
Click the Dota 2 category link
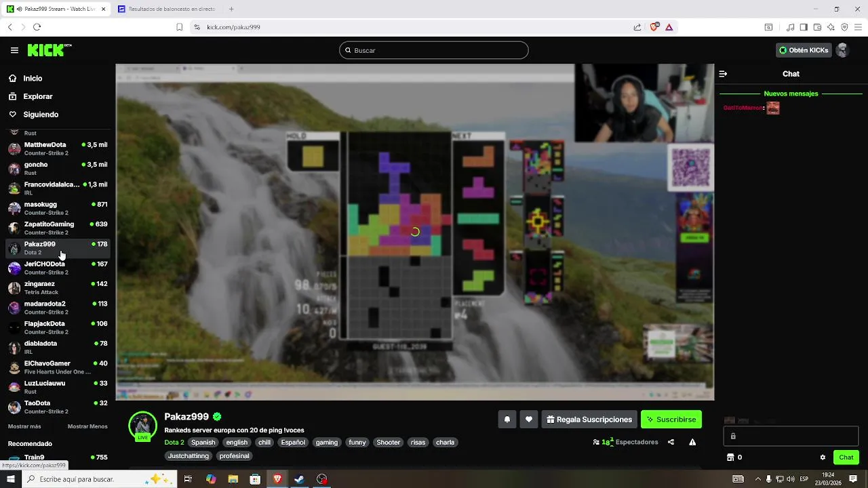(174, 443)
